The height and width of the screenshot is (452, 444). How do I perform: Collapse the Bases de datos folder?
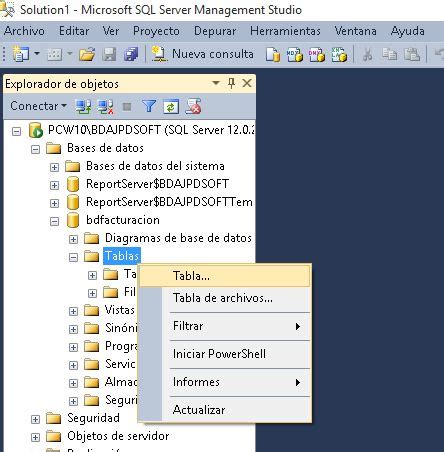click(x=35, y=149)
